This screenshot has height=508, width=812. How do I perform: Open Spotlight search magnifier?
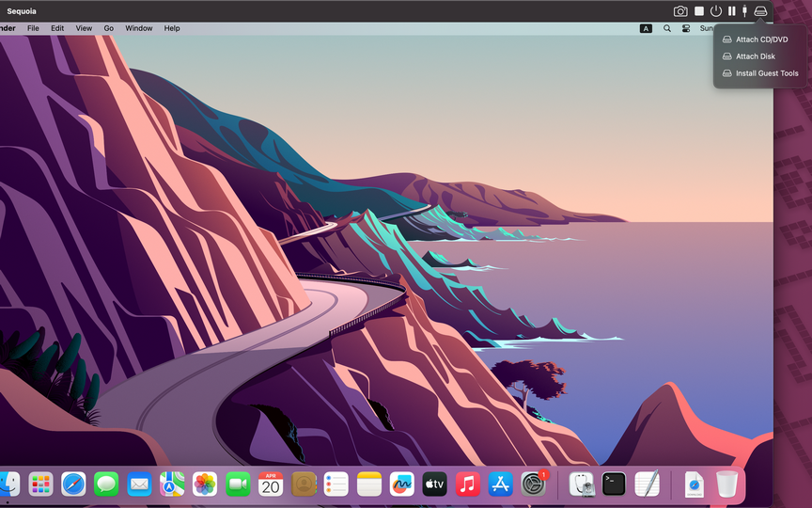tap(667, 28)
